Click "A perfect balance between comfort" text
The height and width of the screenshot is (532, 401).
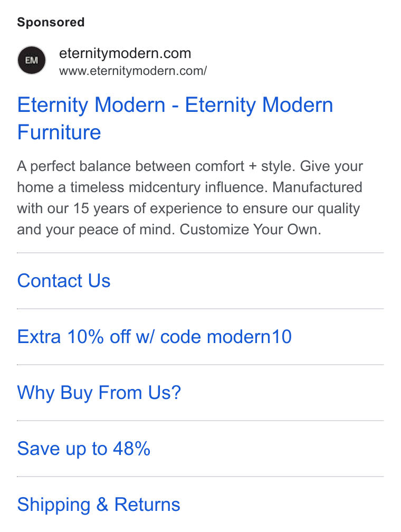(131, 166)
